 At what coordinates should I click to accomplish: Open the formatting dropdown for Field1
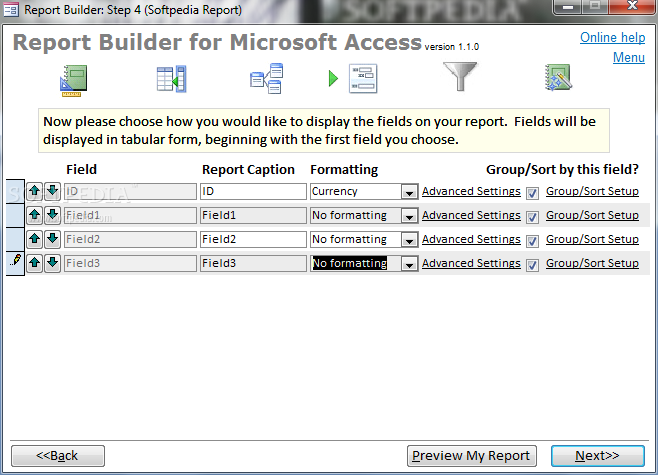409,216
